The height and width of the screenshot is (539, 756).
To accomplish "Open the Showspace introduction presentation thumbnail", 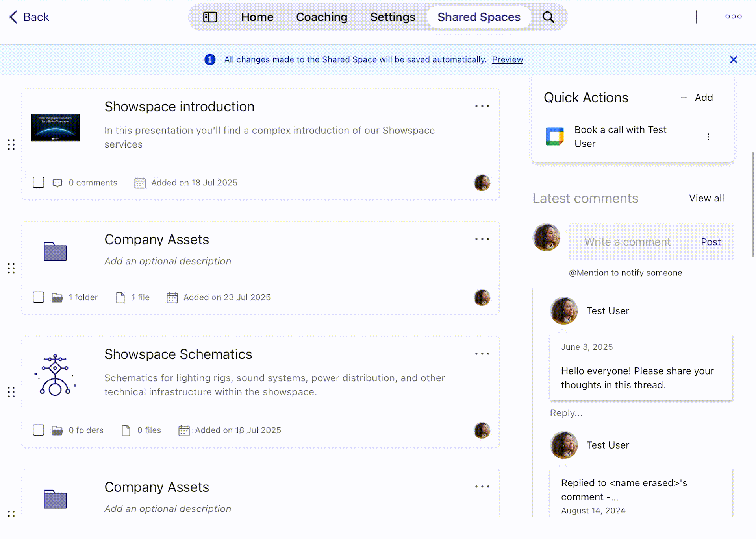I will 56,127.
